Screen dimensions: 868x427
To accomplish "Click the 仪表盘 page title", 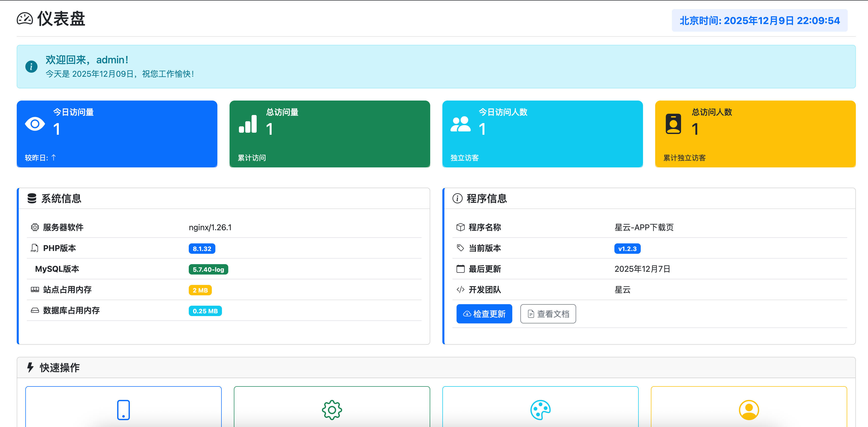I will click(61, 18).
